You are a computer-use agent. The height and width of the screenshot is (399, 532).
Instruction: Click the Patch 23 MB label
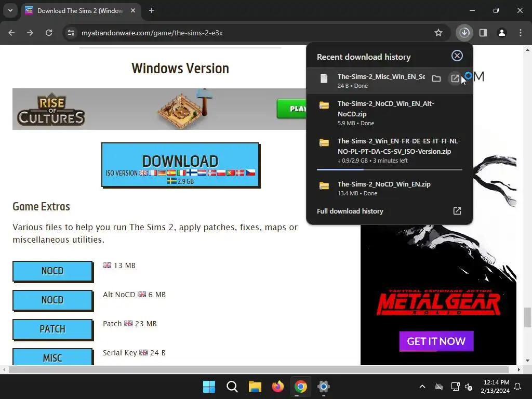(129, 324)
